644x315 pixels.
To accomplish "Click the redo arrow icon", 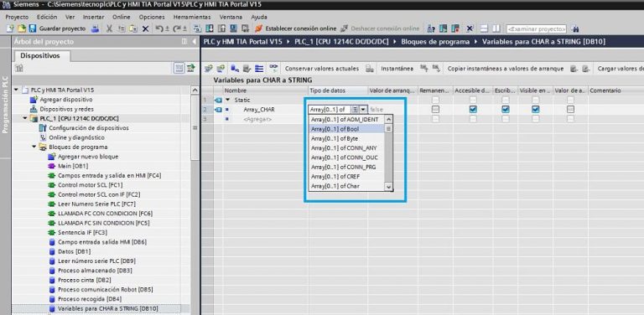I will [x=177, y=28].
